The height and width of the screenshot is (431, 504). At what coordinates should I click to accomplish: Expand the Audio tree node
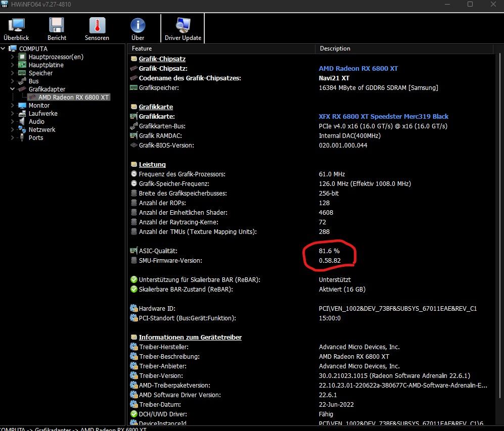pos(13,121)
